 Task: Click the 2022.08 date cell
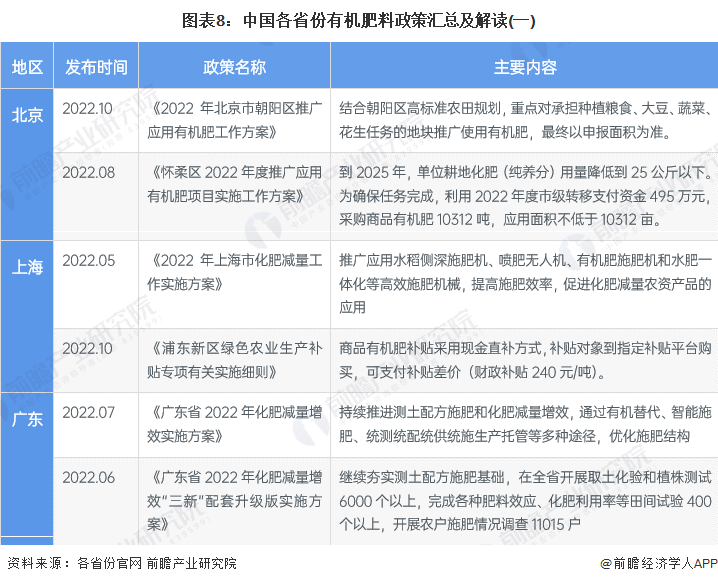pos(88,172)
